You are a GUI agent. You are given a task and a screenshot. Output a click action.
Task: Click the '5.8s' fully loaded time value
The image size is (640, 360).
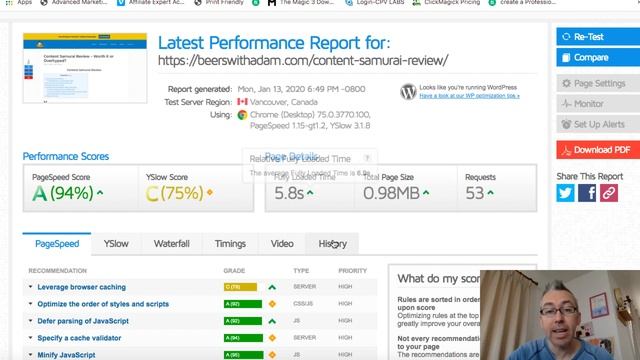[x=289, y=193]
